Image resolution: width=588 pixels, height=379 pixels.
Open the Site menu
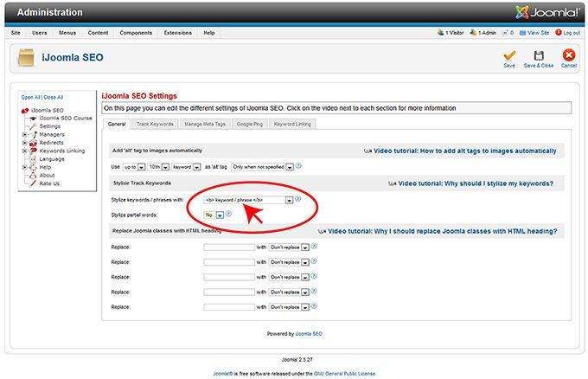click(16, 33)
